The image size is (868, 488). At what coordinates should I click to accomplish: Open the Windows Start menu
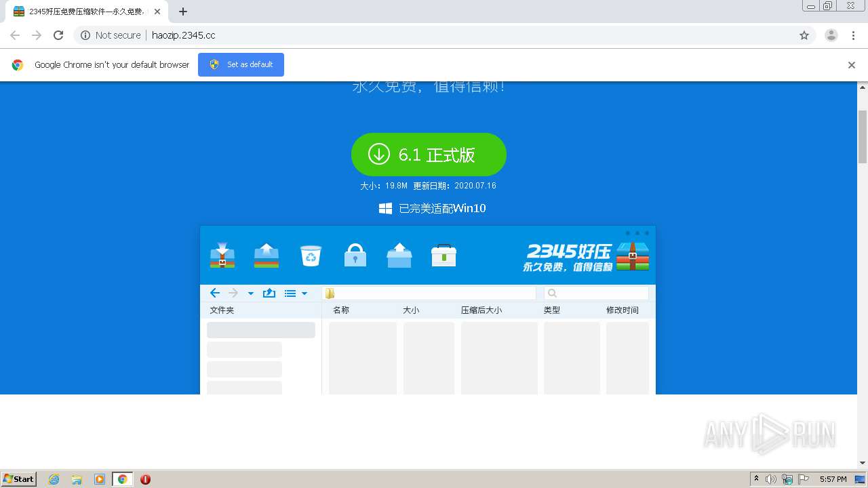point(19,479)
